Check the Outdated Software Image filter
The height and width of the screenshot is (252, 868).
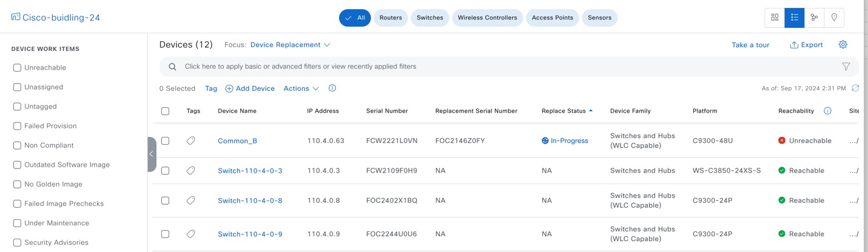pos(18,165)
